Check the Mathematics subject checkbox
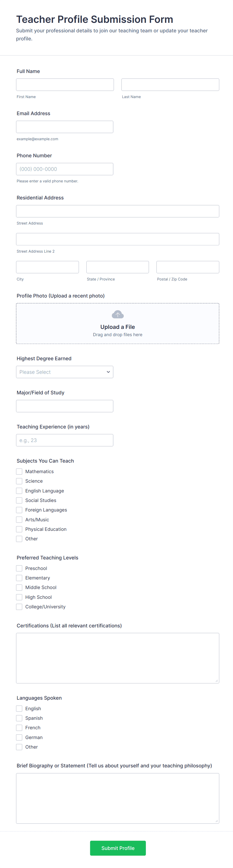Image resolution: width=233 pixels, height=868 pixels. click(19, 471)
